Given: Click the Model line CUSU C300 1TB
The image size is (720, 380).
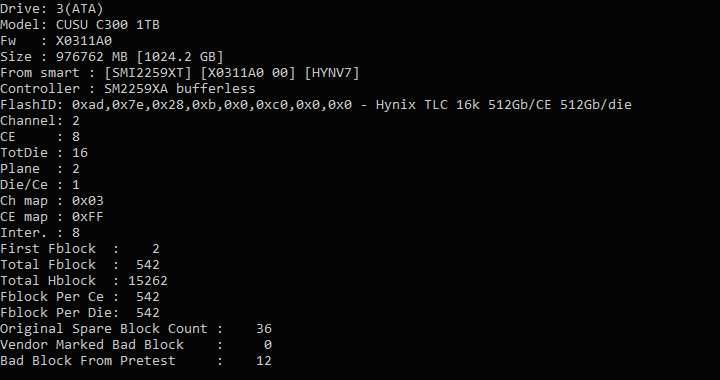Looking at the screenshot, I should pos(80,25).
